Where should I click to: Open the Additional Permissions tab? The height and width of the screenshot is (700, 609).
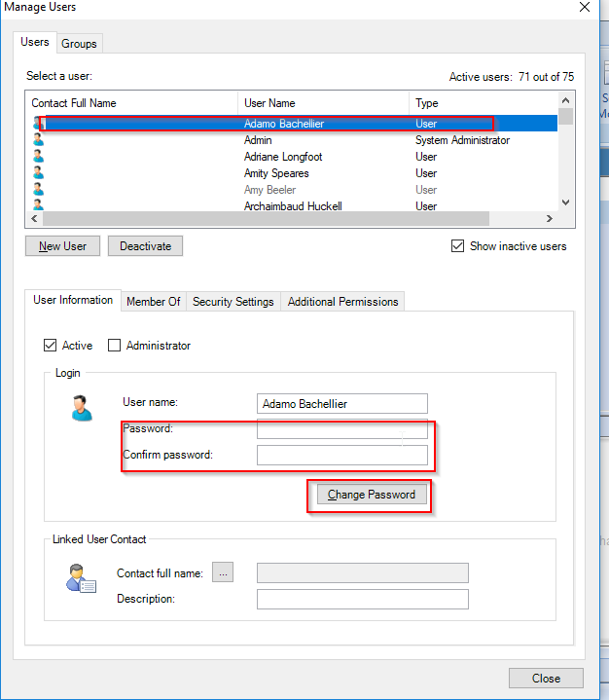point(342,302)
